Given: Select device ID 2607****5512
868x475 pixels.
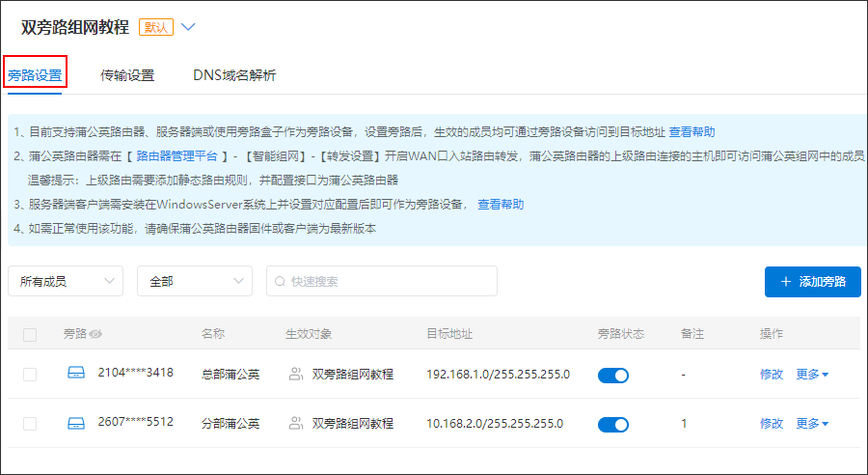Looking at the screenshot, I should pos(136,421).
